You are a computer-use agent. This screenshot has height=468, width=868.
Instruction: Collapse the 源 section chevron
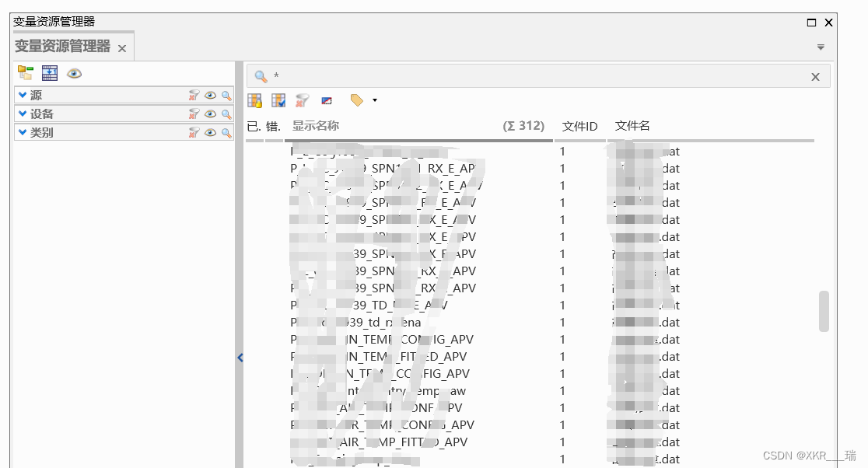pos(23,95)
